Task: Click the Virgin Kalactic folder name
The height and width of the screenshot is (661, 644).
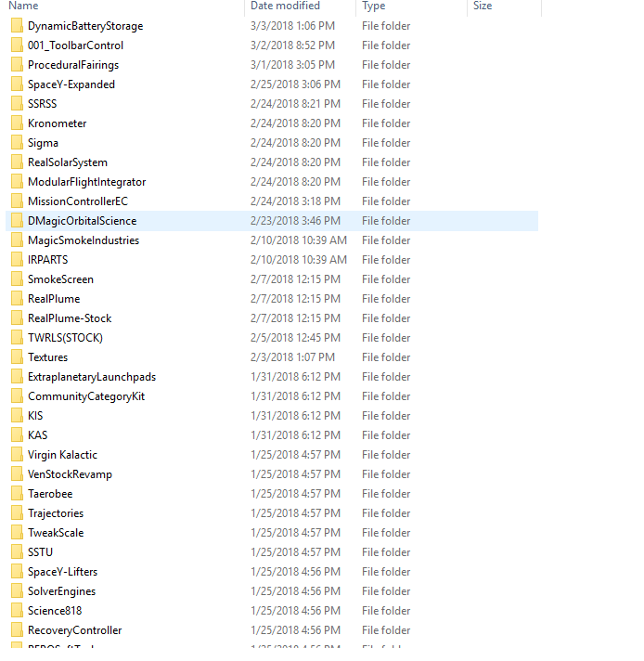Action: (x=62, y=455)
